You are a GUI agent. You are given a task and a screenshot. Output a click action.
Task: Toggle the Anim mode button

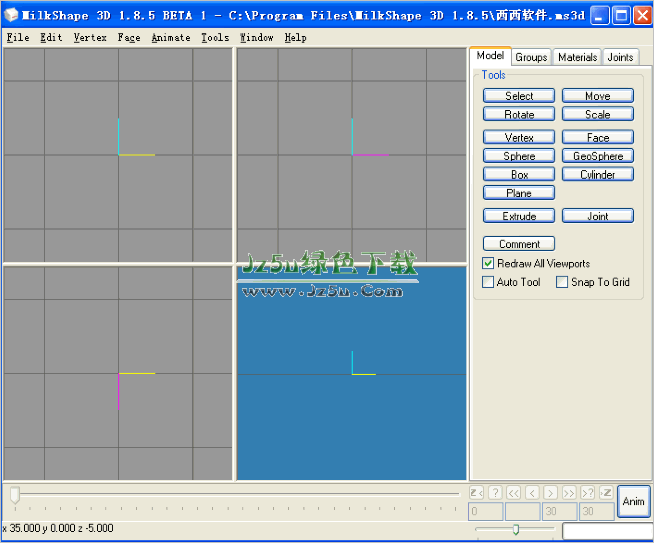pos(634,501)
